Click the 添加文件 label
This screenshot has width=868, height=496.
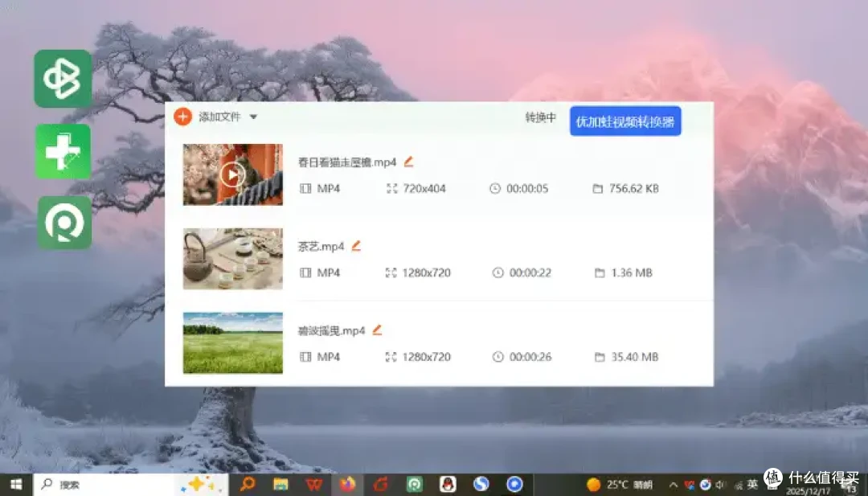[219, 117]
